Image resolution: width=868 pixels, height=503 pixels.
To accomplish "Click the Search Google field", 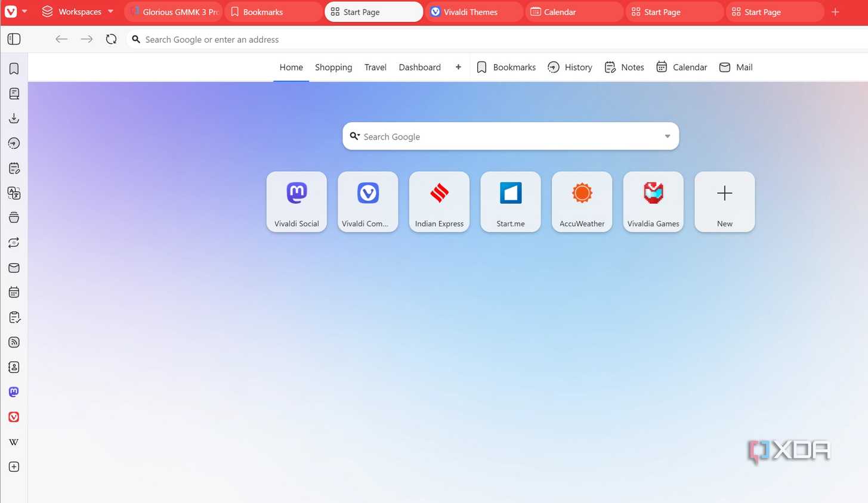I will tap(510, 136).
